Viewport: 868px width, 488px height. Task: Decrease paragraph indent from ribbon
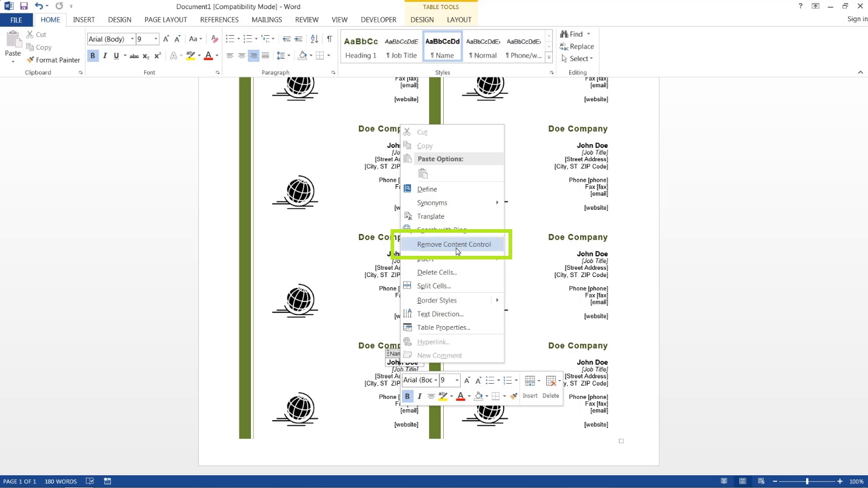pyautogui.click(x=287, y=39)
